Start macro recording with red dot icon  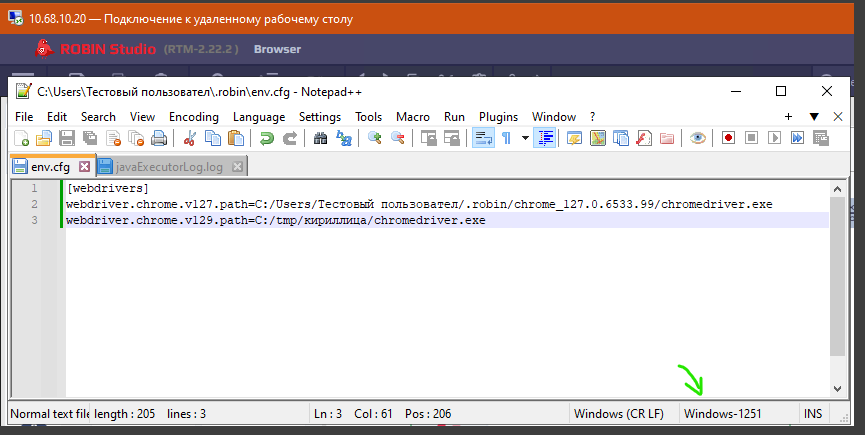728,138
